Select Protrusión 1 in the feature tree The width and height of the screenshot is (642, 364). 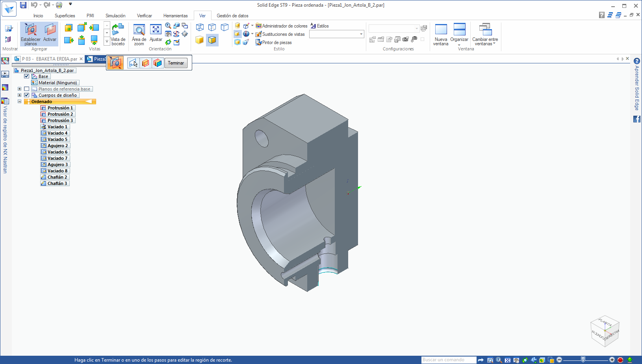[x=60, y=108]
